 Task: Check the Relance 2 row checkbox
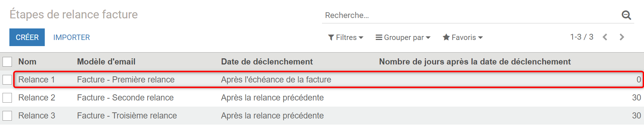(x=7, y=98)
